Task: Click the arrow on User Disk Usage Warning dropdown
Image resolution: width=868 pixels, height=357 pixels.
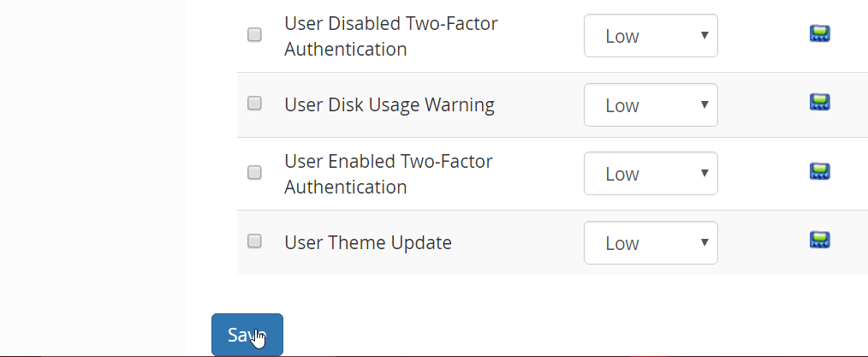Action: [x=705, y=104]
